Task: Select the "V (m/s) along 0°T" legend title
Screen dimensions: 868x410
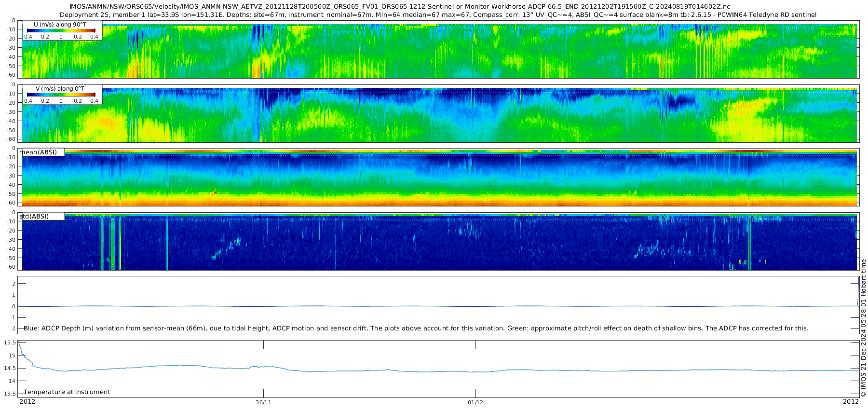Action: click(60, 89)
